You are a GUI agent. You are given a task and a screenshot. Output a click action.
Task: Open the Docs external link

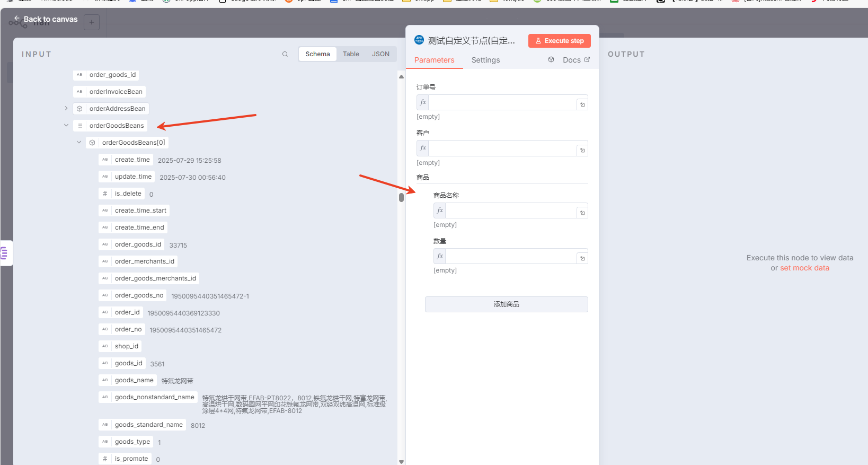(576, 60)
